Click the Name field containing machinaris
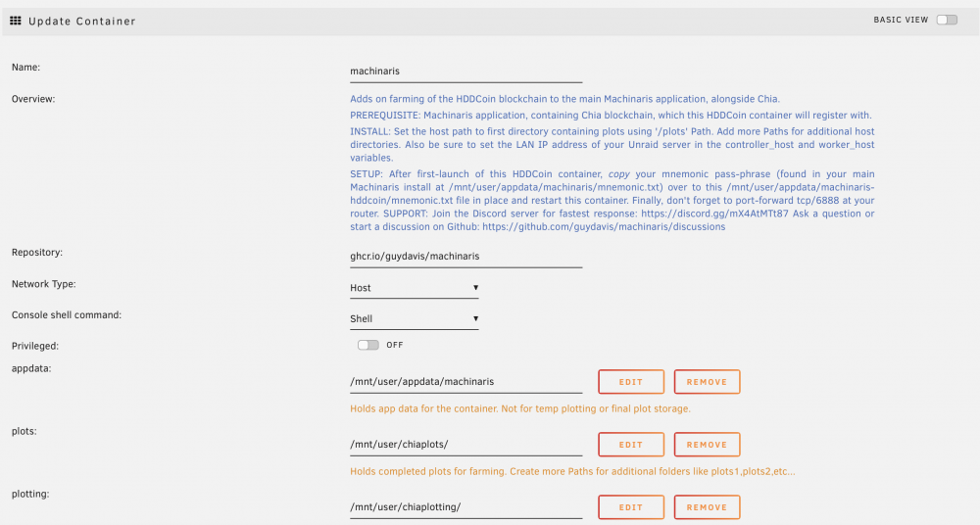Screen dimensions: 980x525 [x=466, y=72]
